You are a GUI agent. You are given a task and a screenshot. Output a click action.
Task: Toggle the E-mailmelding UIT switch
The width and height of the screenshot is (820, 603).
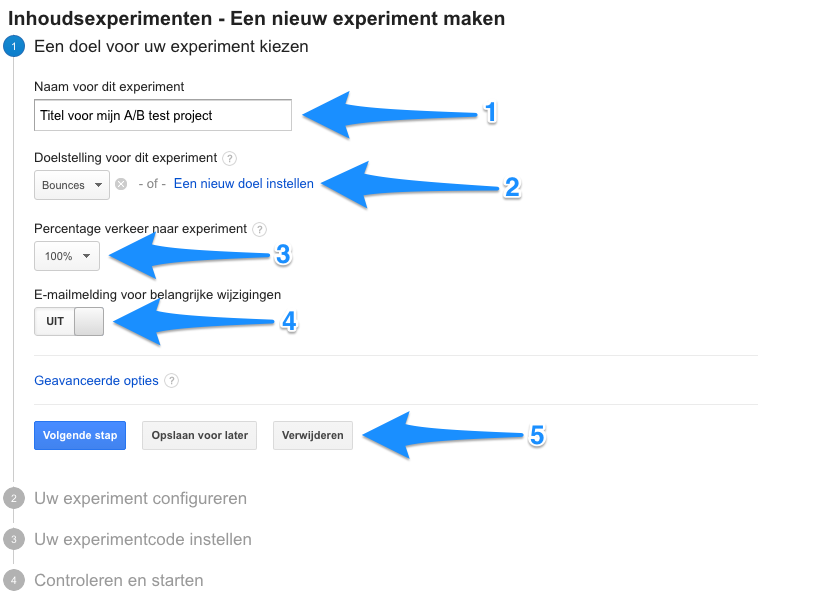click(69, 321)
